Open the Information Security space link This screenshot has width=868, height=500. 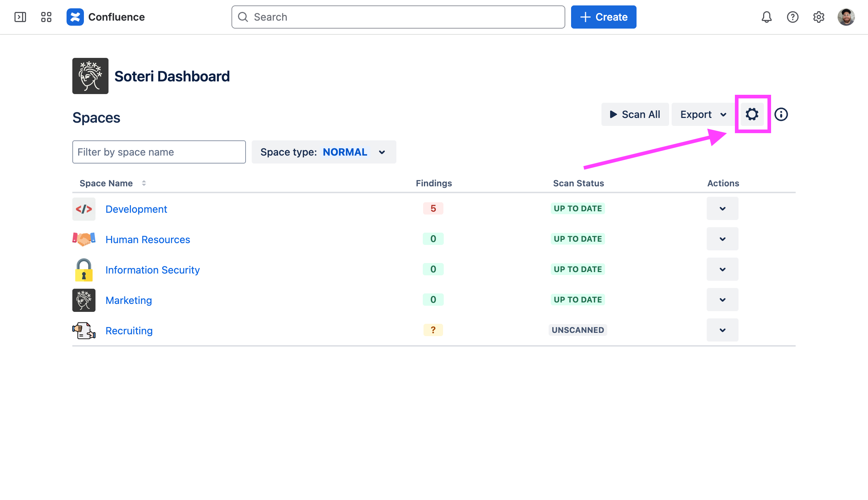click(152, 270)
